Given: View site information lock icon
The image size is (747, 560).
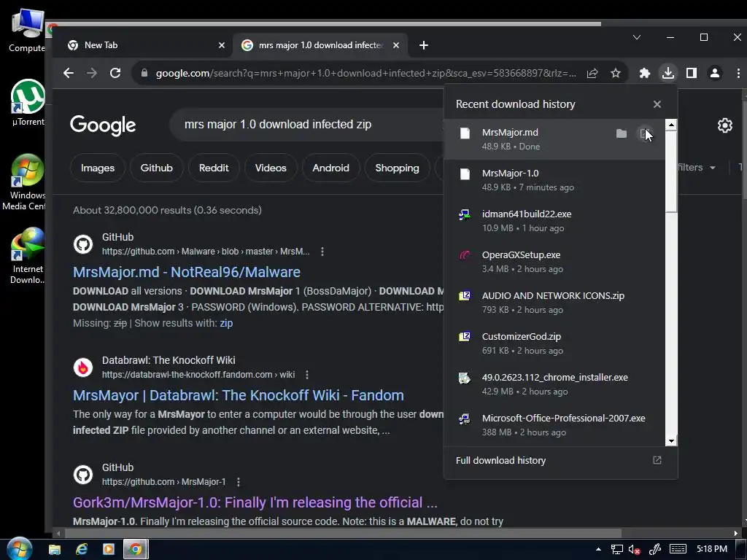Looking at the screenshot, I should click(144, 73).
